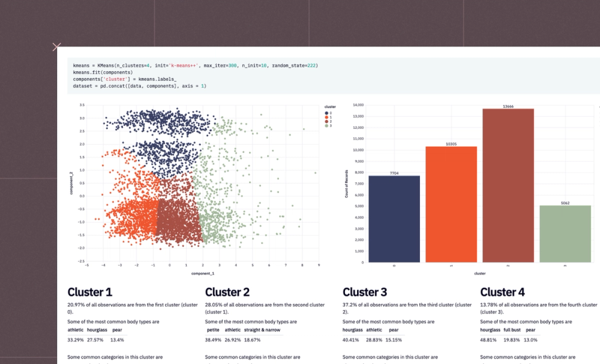
Task: Click the close X icon on the overlay
Action: [x=57, y=47]
